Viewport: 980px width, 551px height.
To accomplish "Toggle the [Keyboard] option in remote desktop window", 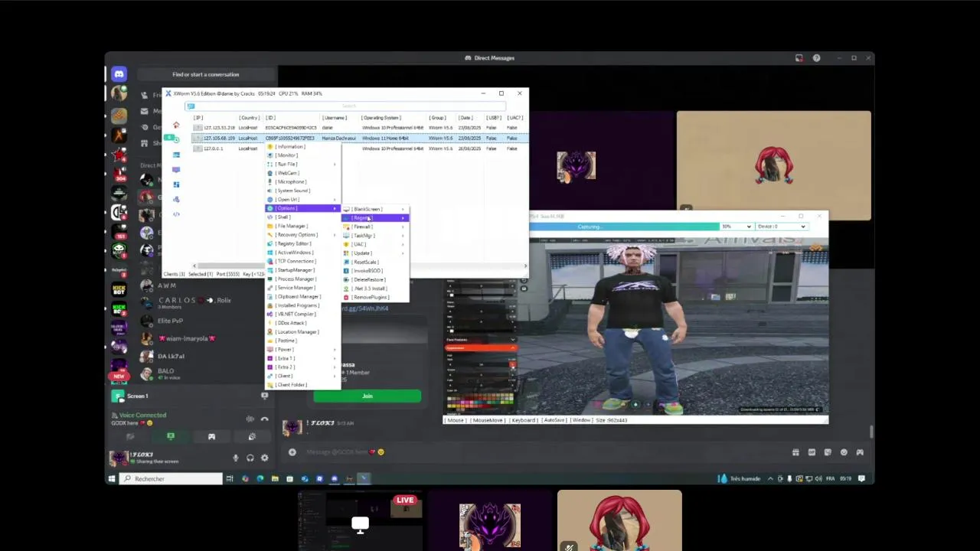I will point(524,420).
